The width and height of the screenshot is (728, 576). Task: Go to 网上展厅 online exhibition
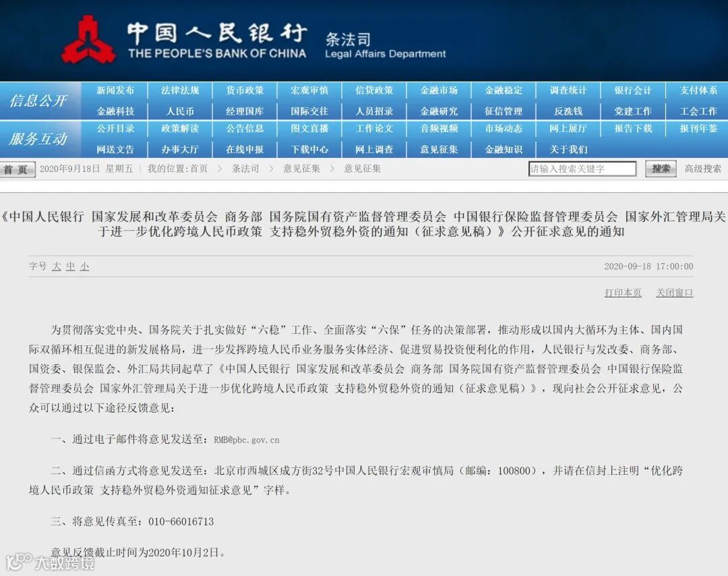pyautogui.click(x=568, y=128)
